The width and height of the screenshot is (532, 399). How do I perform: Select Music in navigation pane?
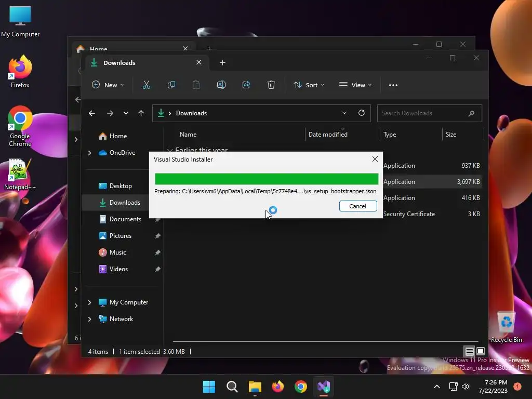[118, 252]
